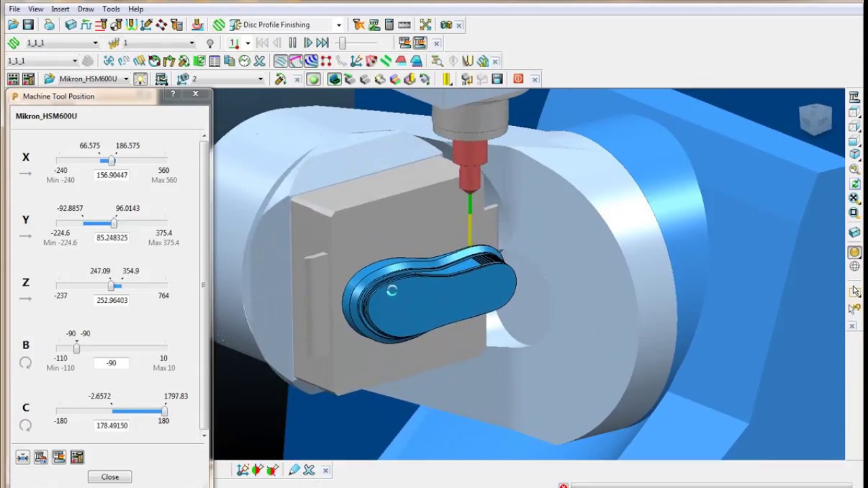Open the View menu
Viewport: 868px width, 488px height.
coord(36,9)
